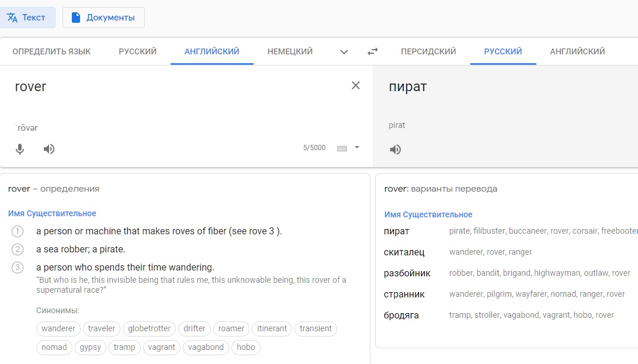Listen to source text 'rover' pronunciation
638x364 pixels.
click(x=49, y=149)
